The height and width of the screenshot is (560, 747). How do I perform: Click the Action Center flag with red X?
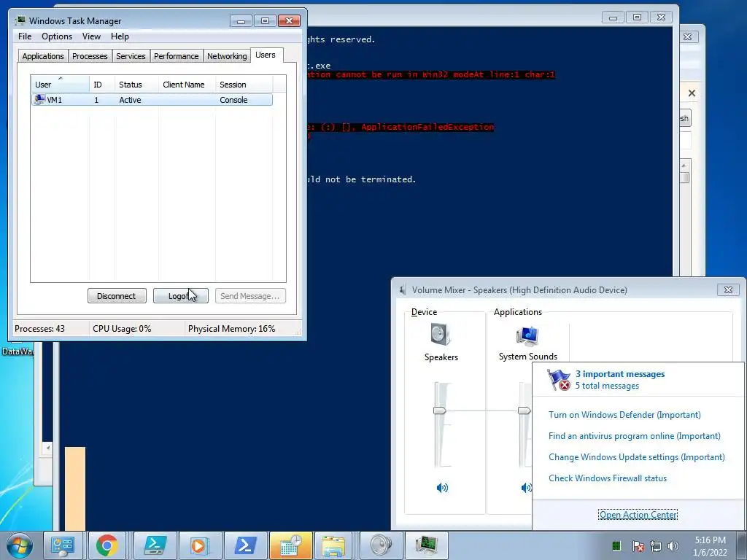tap(558, 379)
